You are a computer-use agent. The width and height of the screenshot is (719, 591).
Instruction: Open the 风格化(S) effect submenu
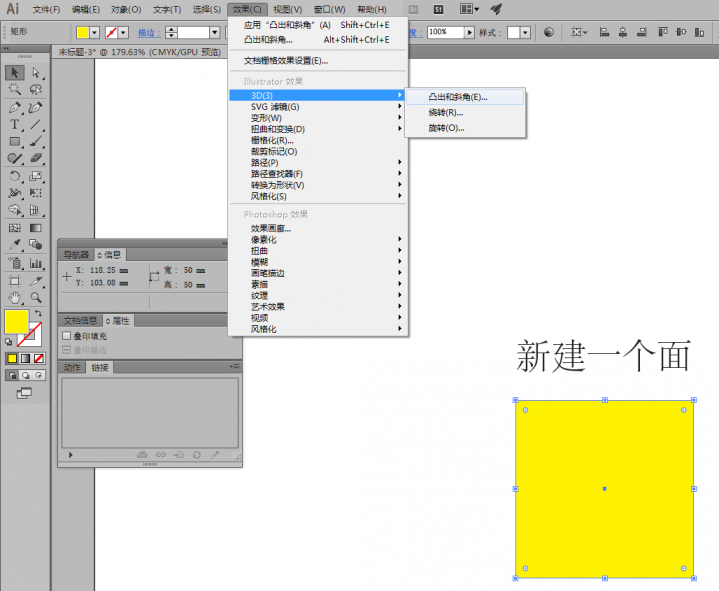pos(268,196)
